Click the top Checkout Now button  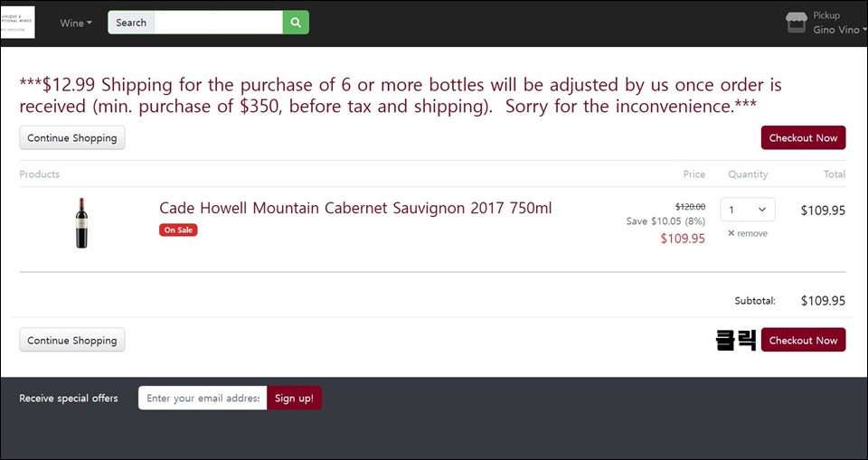[803, 138]
